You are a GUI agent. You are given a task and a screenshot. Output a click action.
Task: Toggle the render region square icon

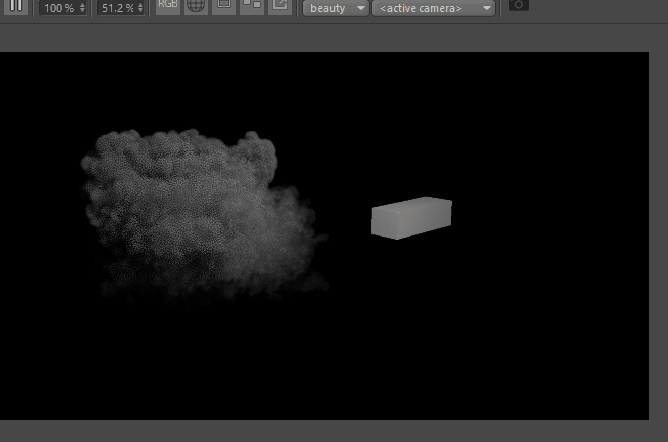click(x=224, y=6)
